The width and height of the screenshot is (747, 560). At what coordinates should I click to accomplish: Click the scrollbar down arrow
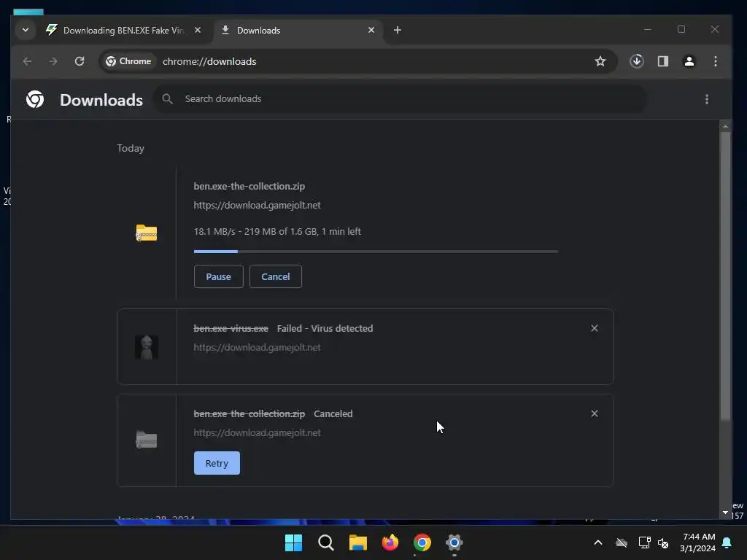click(725, 513)
